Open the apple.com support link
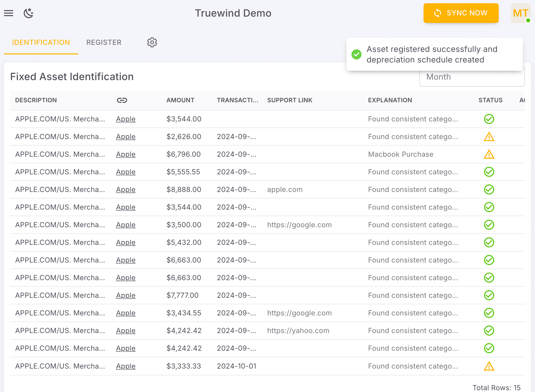The width and height of the screenshot is (535, 392). [285, 189]
